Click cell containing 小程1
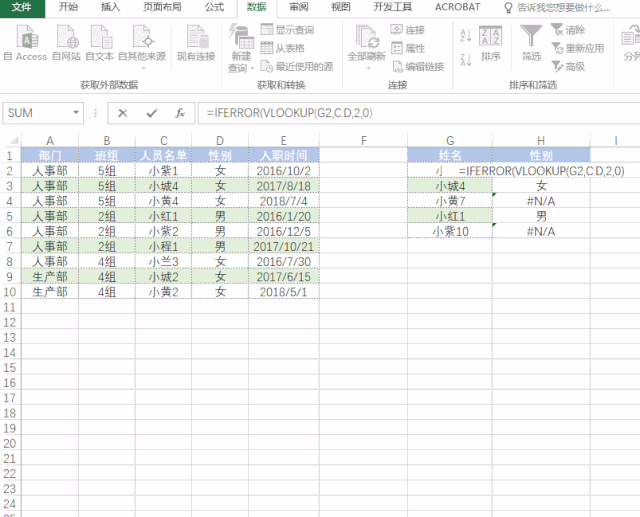The image size is (640, 517). 164,246
